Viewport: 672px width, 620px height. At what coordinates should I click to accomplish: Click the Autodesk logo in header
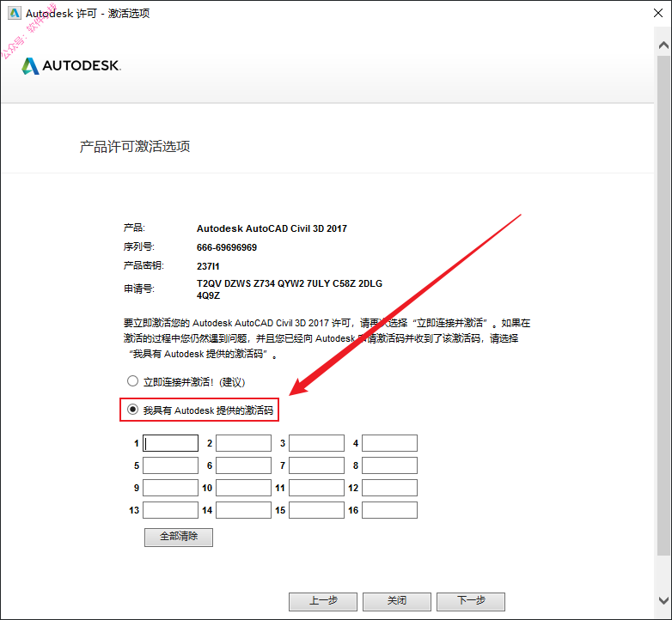point(71,65)
